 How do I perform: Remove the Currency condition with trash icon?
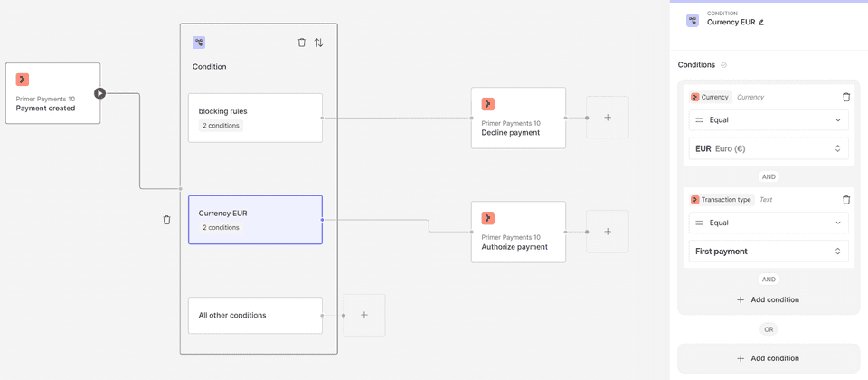pos(846,97)
